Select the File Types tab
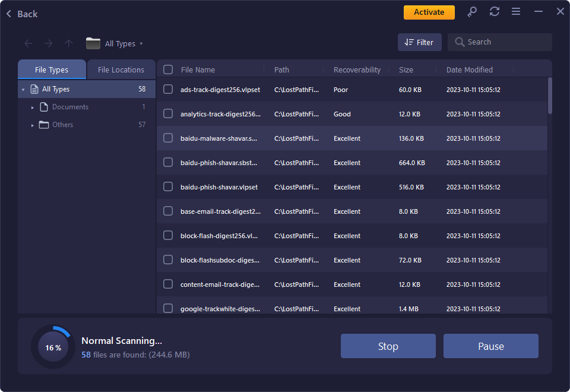Screen dimensions: 570x392 click(x=52, y=69)
